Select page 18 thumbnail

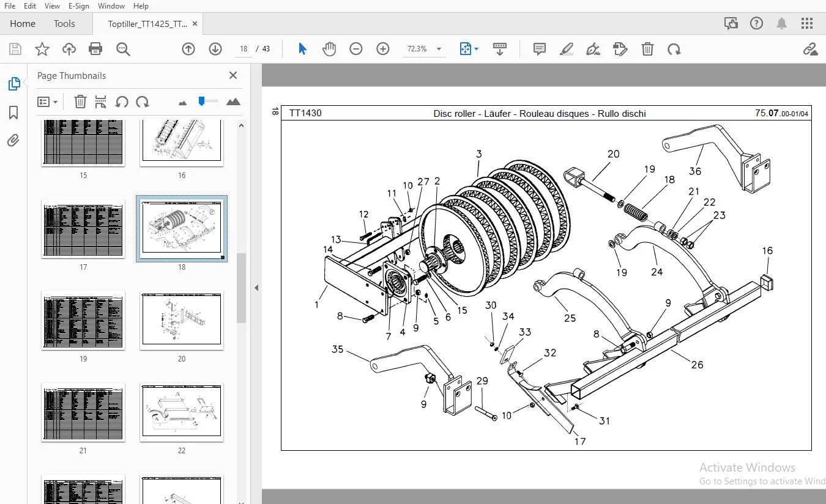point(182,229)
